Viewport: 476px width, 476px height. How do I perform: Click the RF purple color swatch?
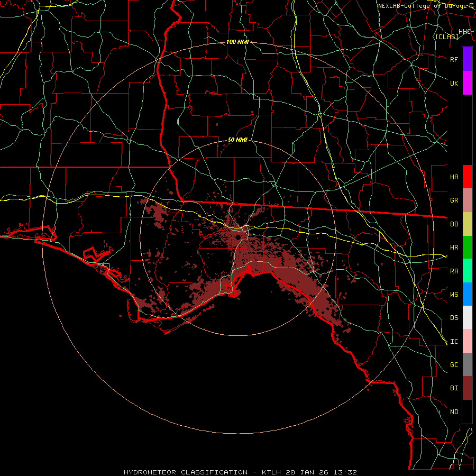(467, 59)
